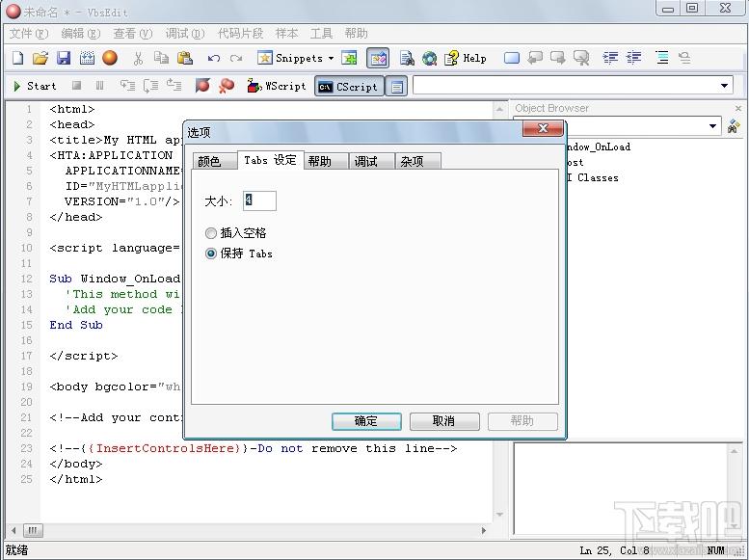Clear all breakpoints icon
The height and width of the screenshot is (560, 749).
click(x=227, y=86)
